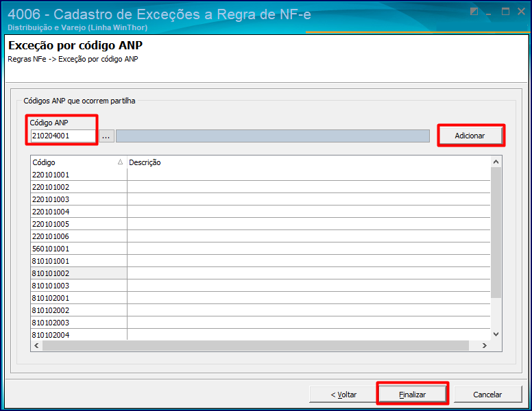Screen dimensions: 532x411
Task: Sort by the Código column header
Action: [x=78, y=162]
